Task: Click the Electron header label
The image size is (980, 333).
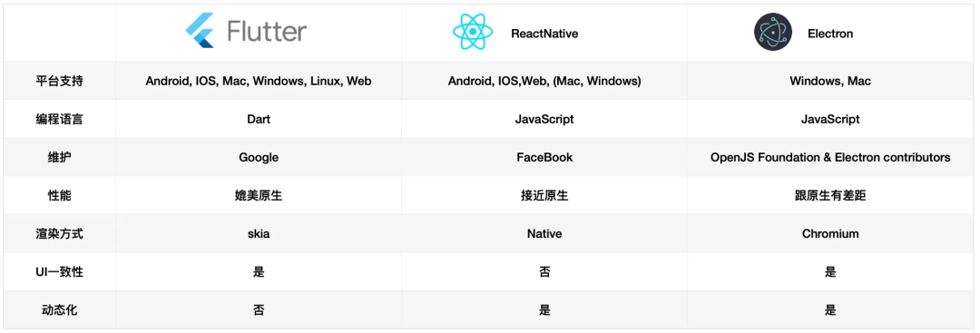Action: pos(830,34)
